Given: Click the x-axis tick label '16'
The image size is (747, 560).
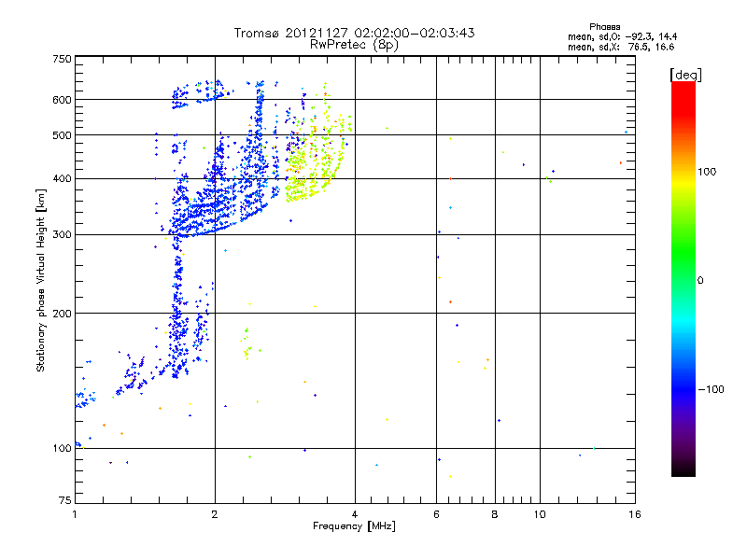Looking at the screenshot, I should [x=635, y=514].
